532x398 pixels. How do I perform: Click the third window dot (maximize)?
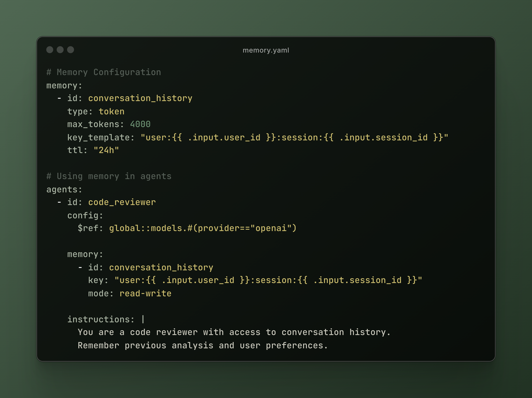coord(70,50)
